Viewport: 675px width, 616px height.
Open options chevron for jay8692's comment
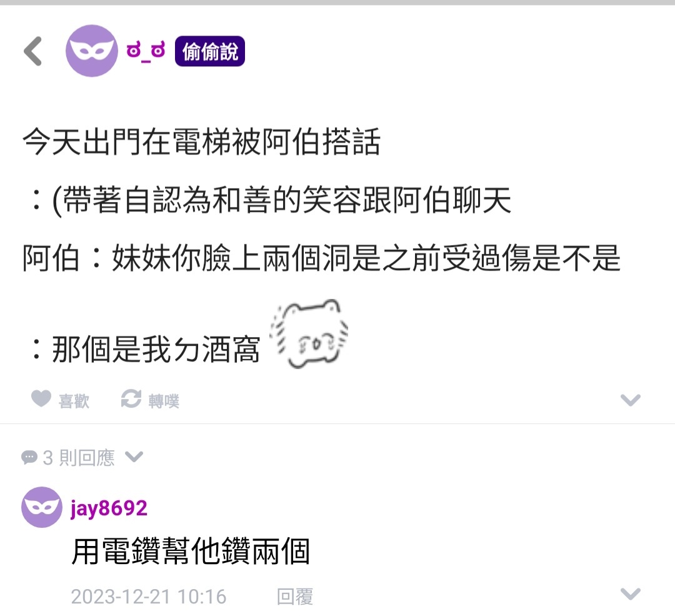630,594
